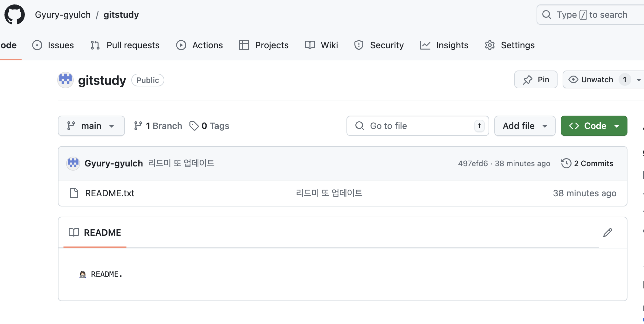Click the watcher count badge 1
644x324 pixels.
tap(625, 79)
